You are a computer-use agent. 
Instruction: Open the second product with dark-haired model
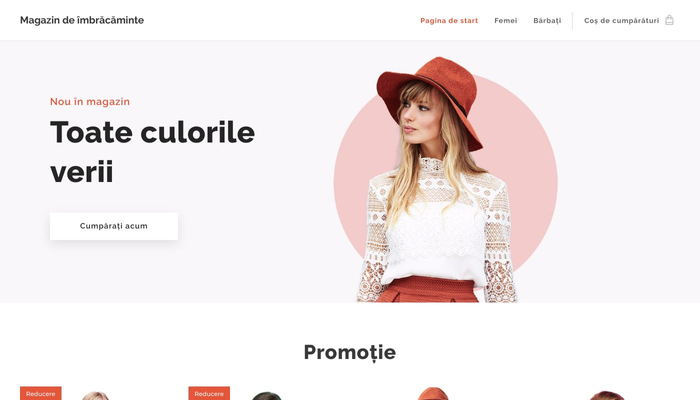(x=266, y=396)
